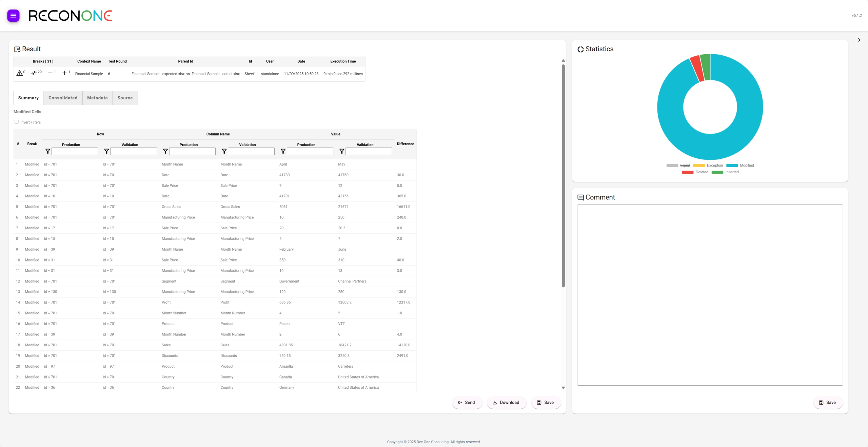Click the deleted rows minus icon
Screen dimensions: 868x447
[x=50, y=73]
